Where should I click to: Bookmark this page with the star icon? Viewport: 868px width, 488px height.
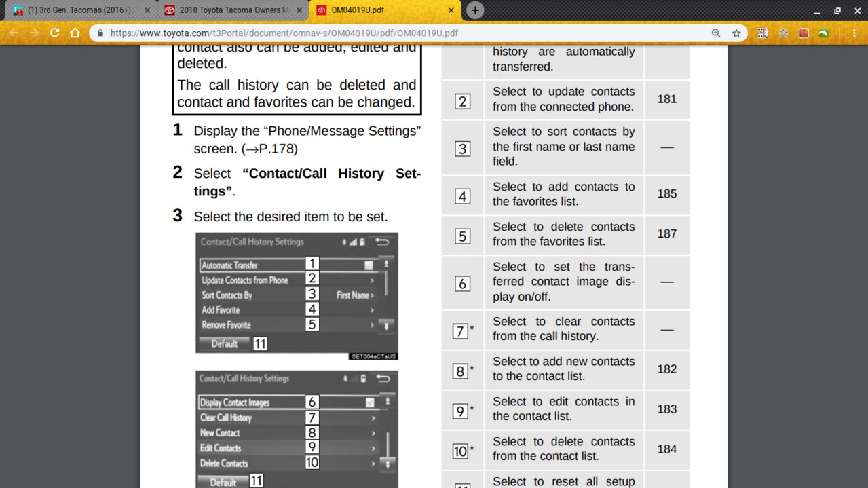[x=736, y=33]
